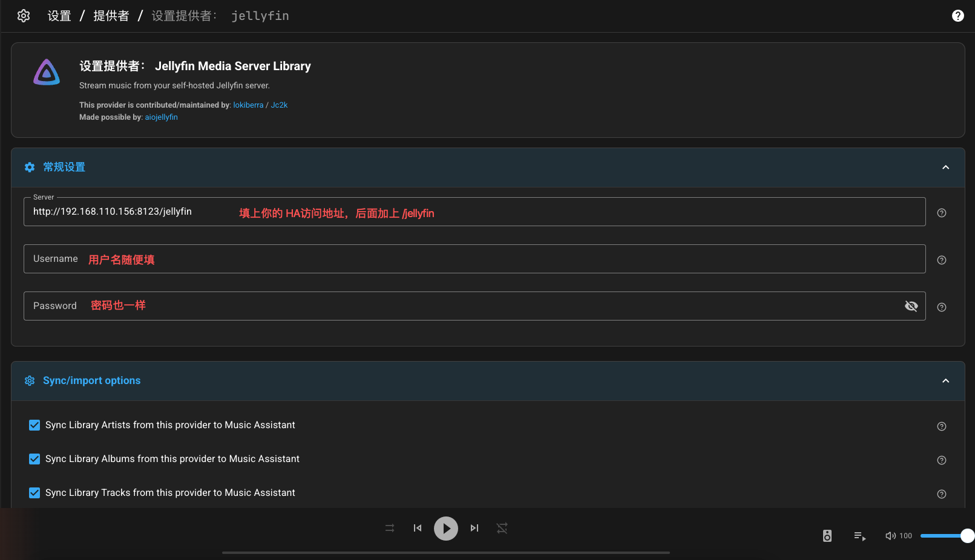This screenshot has width=975, height=560.
Task: Collapse the 常规设置 section
Action: pos(945,168)
